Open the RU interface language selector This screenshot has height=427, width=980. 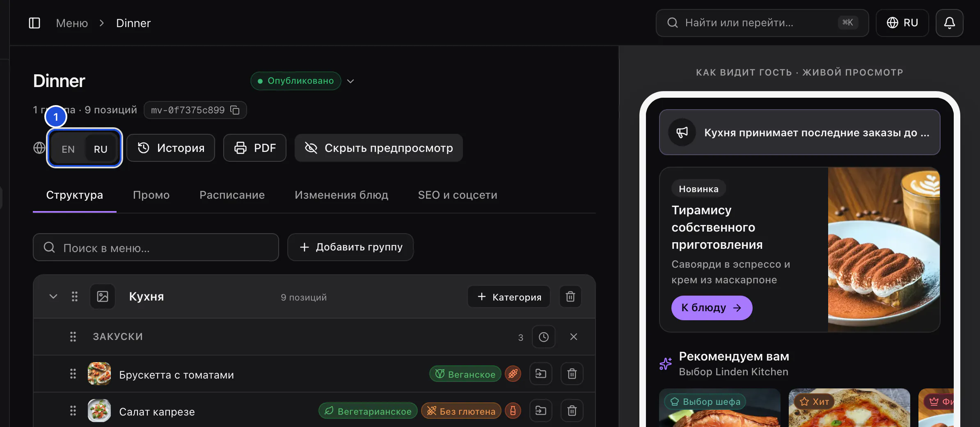902,23
